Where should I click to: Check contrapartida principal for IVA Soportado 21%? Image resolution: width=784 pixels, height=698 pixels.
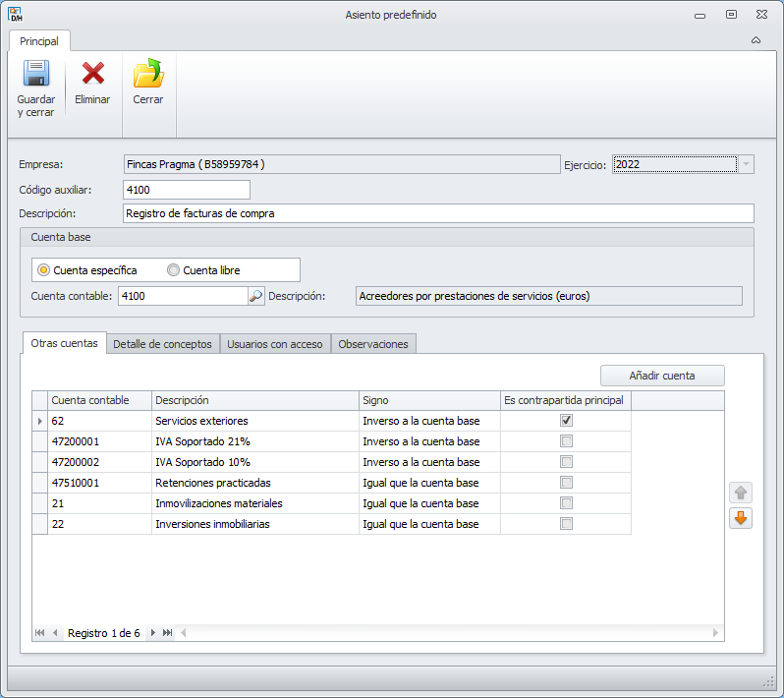click(x=566, y=441)
